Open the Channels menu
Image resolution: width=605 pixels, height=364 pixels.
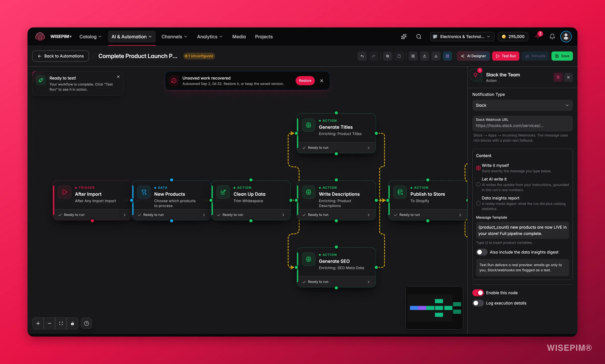click(174, 37)
